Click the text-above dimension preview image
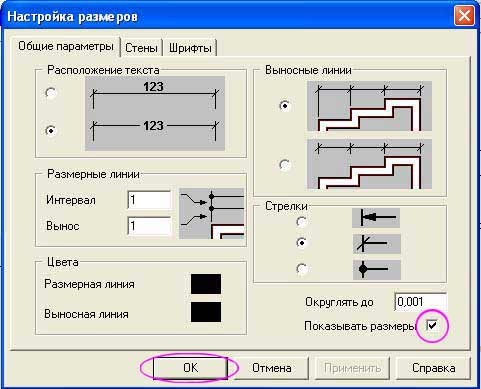The image size is (481, 389). 155,95
